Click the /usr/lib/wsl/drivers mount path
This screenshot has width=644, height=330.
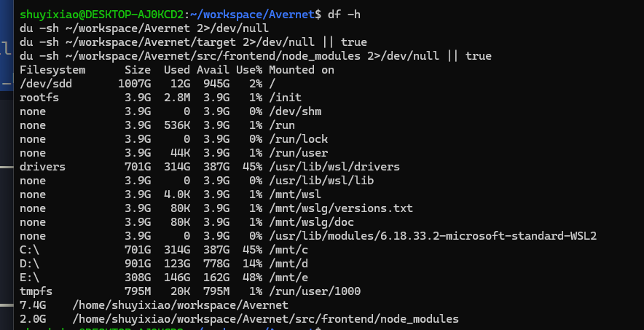point(334,167)
